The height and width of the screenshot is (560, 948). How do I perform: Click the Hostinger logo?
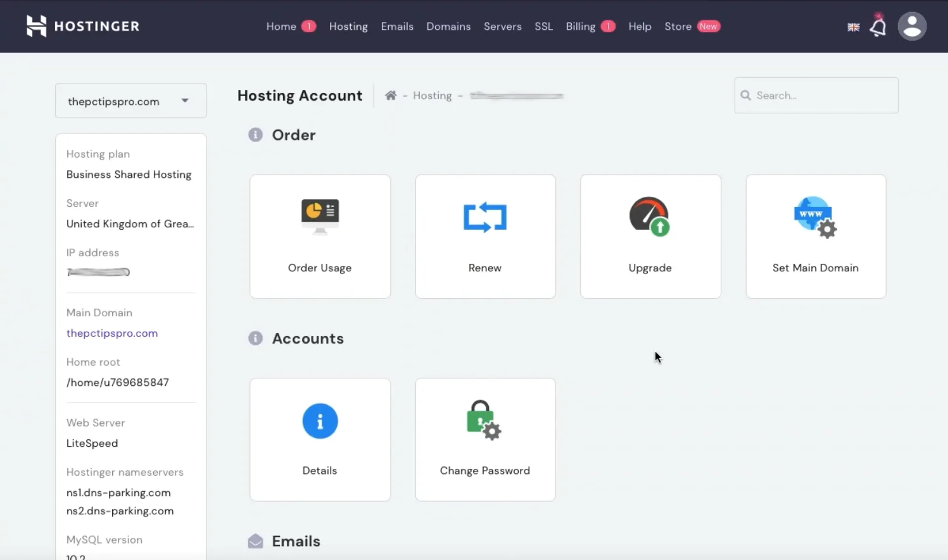pos(83,26)
